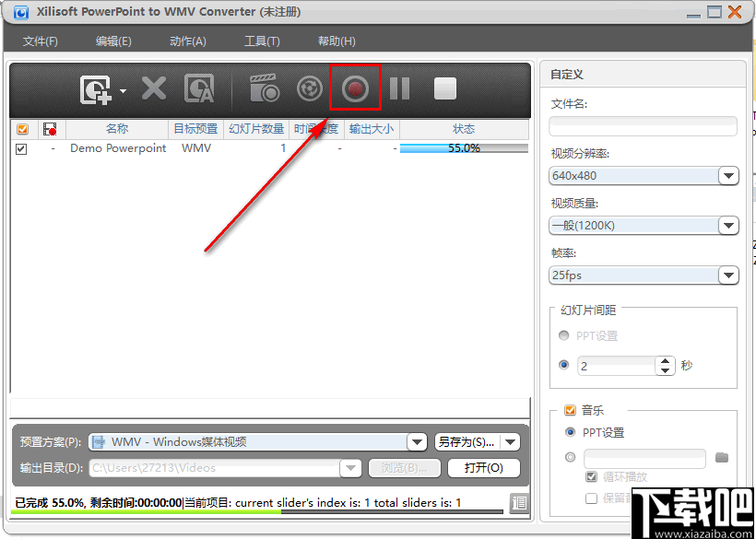Pause the conversion using the pause icon
This screenshot has width=756, height=539.
400,88
